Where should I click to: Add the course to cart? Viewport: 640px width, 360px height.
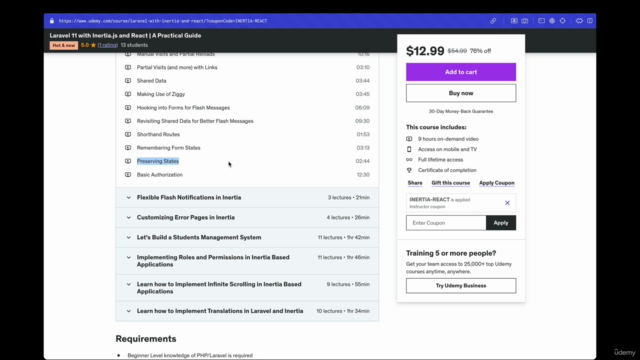pyautogui.click(x=461, y=72)
